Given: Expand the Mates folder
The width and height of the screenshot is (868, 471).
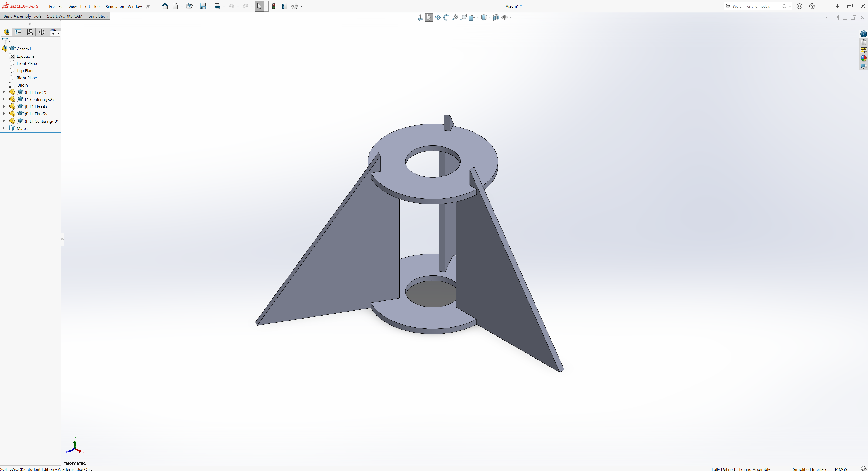Looking at the screenshot, I should [4, 128].
